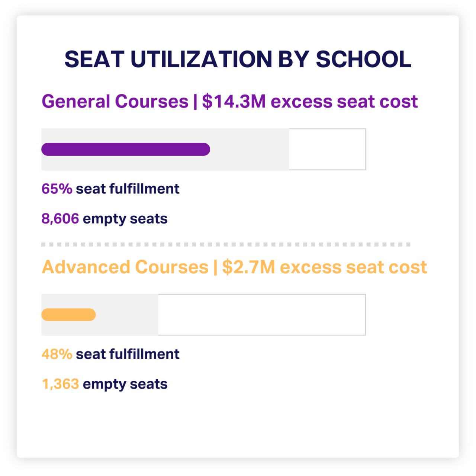
Task: Click the orange Advanced Courses progress bar
Action: point(68,315)
